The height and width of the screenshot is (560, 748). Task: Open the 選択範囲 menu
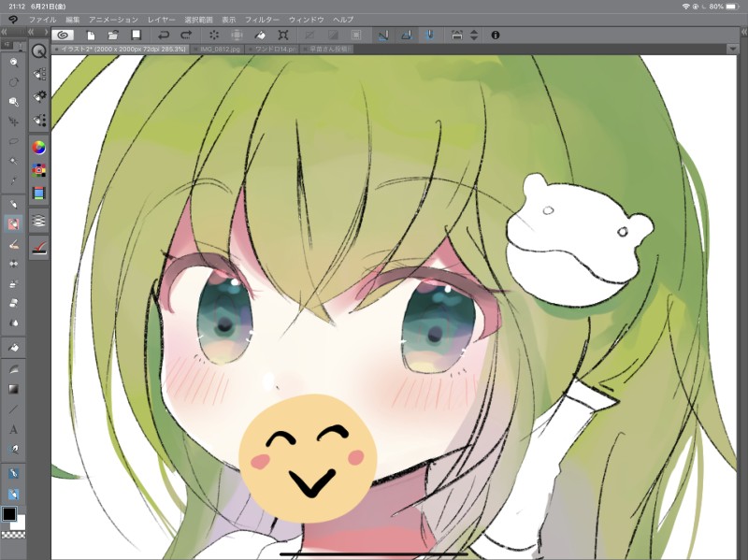tap(198, 20)
